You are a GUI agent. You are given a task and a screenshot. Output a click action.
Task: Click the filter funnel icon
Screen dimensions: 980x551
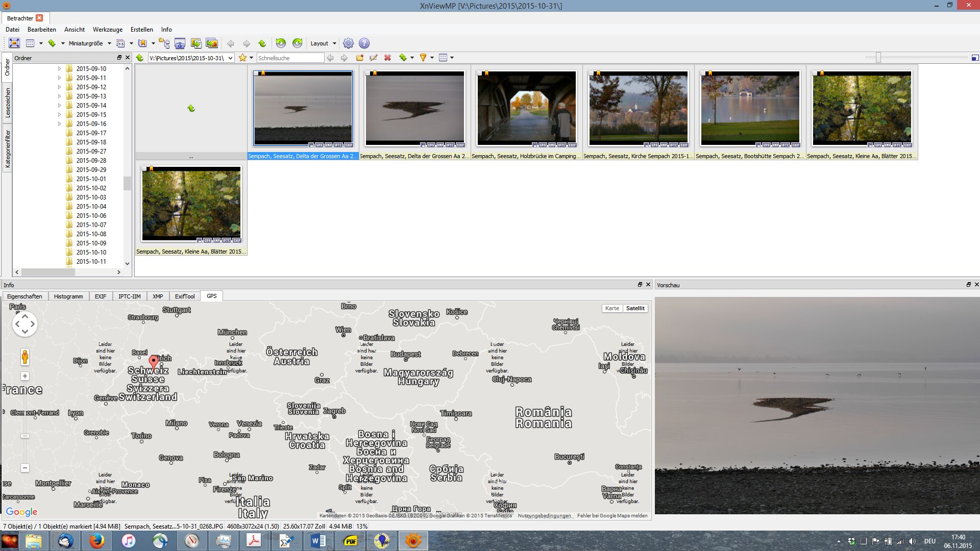(x=423, y=58)
